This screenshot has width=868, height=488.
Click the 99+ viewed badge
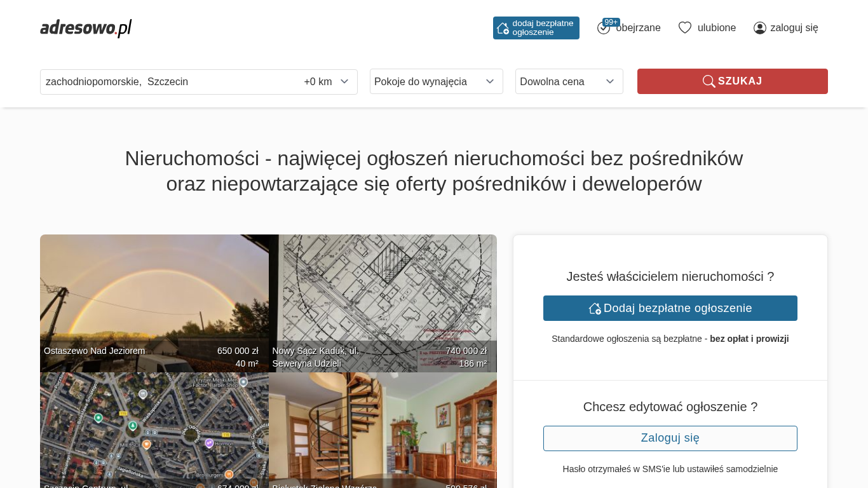[611, 22]
